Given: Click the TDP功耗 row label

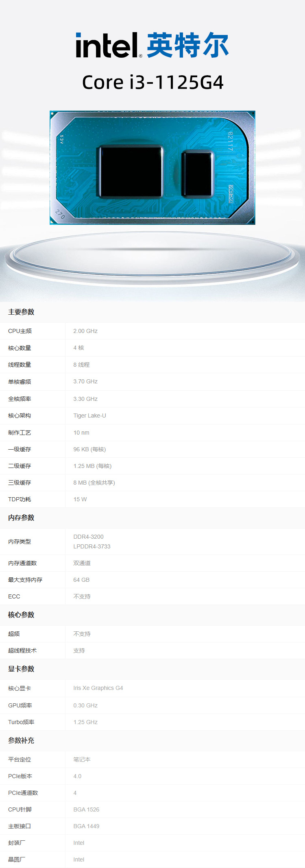Looking at the screenshot, I should 20,499.
